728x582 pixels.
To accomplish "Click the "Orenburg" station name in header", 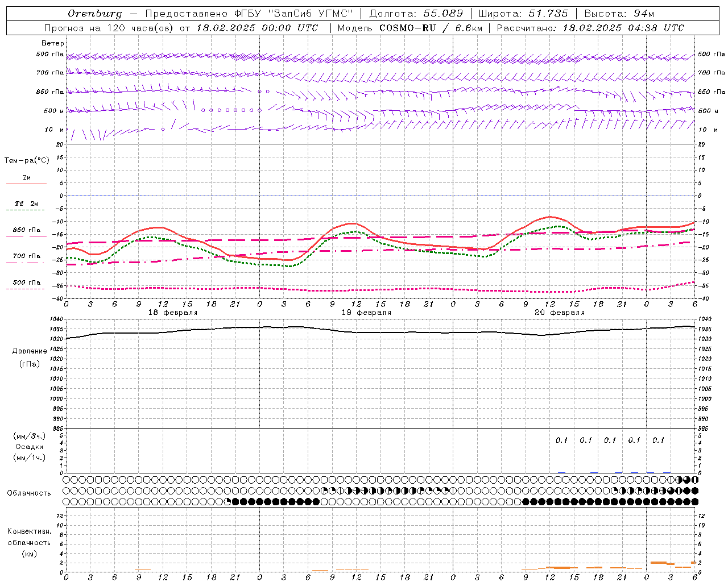I will click(95, 14).
